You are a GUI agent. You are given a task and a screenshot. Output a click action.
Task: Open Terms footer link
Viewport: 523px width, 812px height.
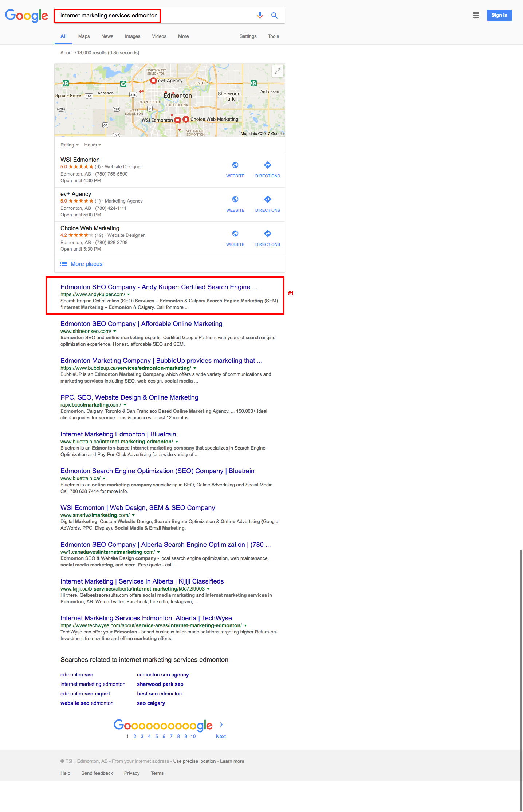pyautogui.click(x=157, y=773)
